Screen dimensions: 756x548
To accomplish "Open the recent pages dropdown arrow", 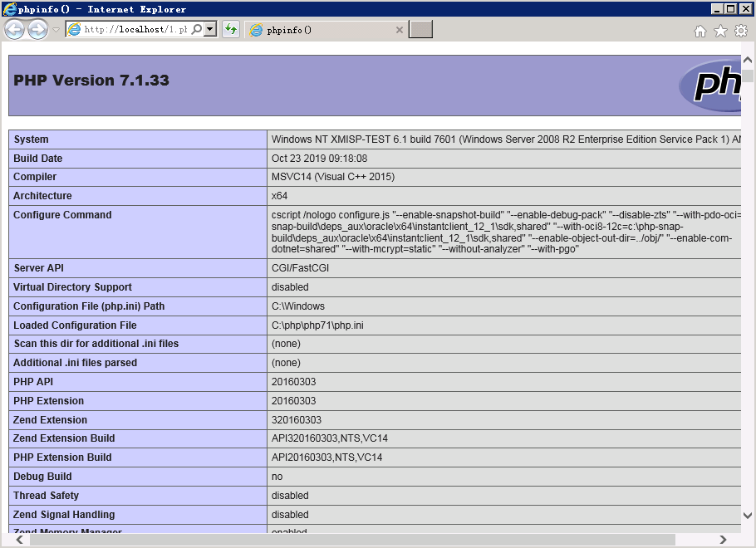I will coord(56,30).
